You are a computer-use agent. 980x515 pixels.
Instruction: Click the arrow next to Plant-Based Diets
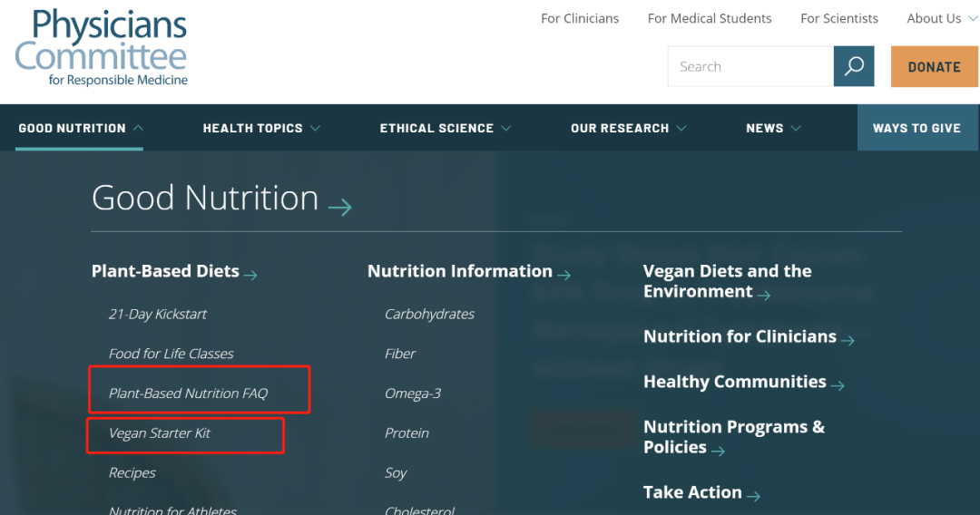tap(250, 275)
